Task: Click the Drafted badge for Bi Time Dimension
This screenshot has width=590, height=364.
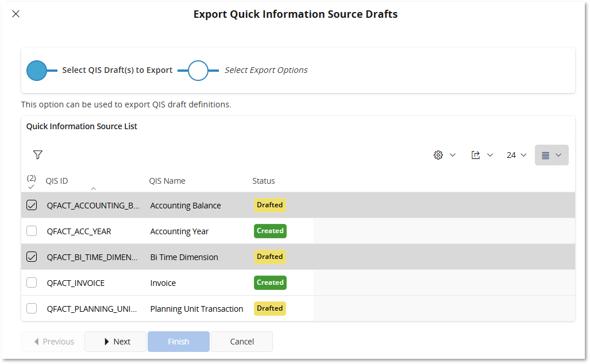Action: (270, 257)
